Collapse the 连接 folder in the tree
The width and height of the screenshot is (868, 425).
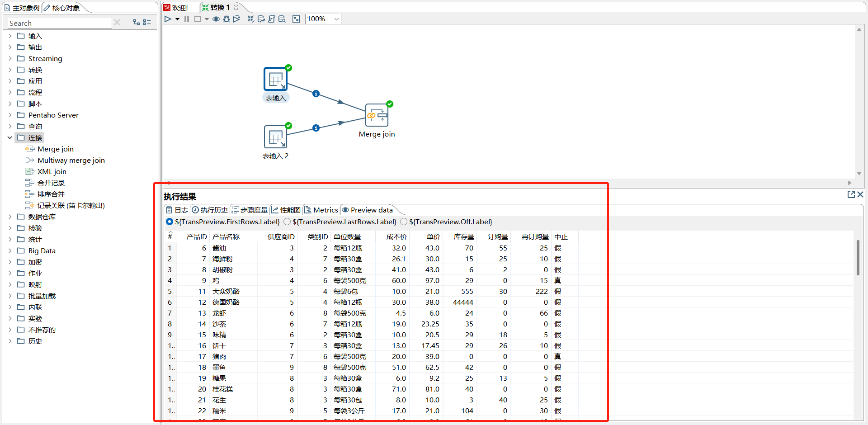(10, 137)
